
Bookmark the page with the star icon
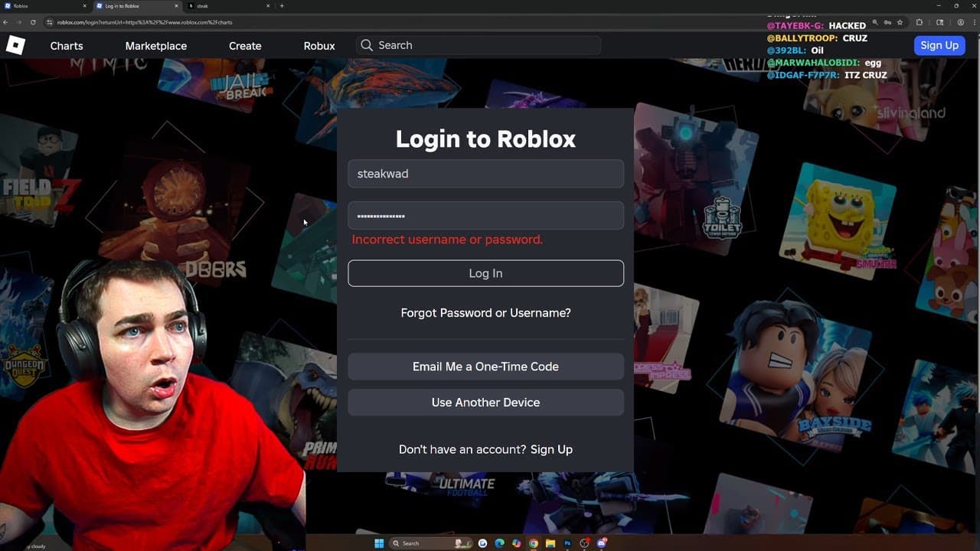(900, 23)
